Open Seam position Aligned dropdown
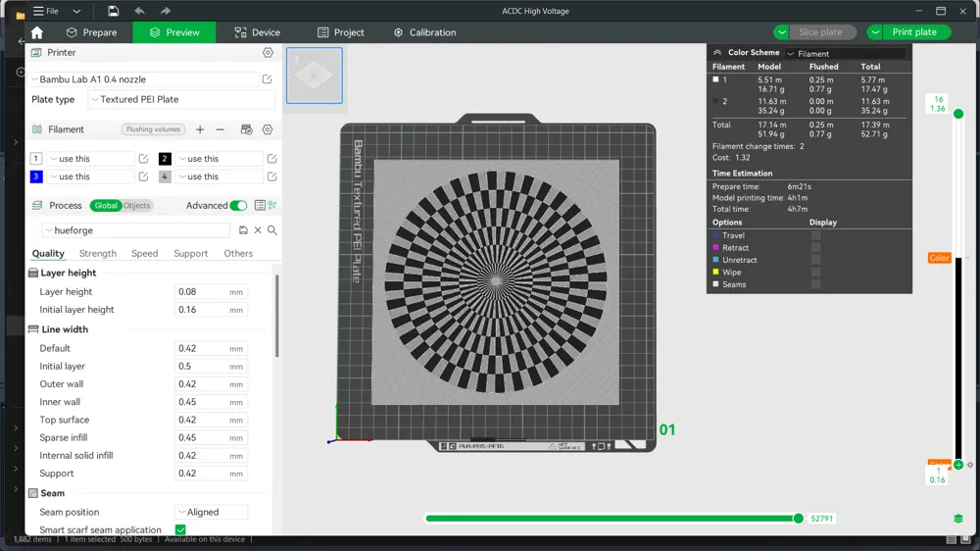Image resolution: width=980 pixels, height=551 pixels. click(212, 512)
